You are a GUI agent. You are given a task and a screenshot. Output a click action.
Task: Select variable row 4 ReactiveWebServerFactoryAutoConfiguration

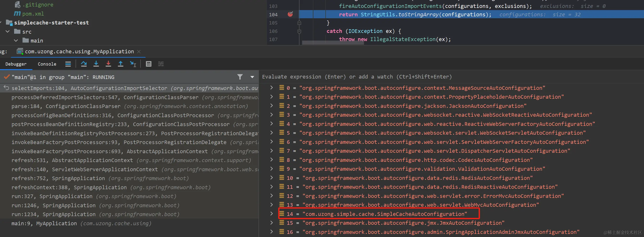[x=451, y=124]
